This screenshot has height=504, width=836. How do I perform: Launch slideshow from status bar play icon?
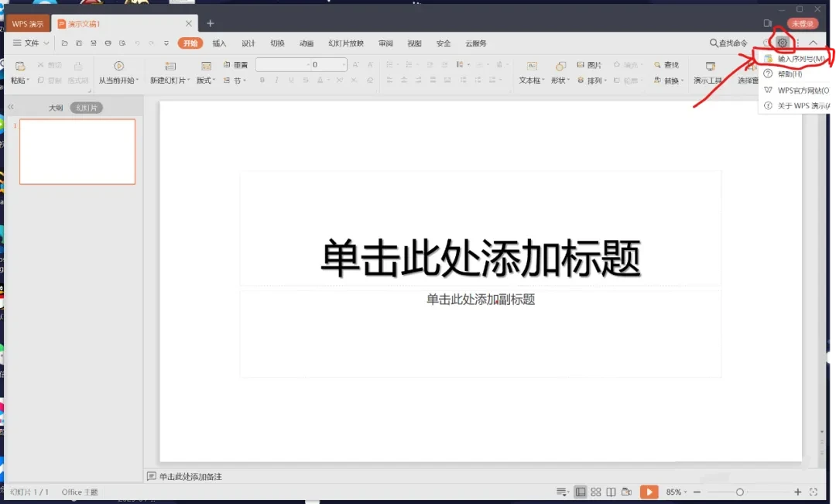649,492
